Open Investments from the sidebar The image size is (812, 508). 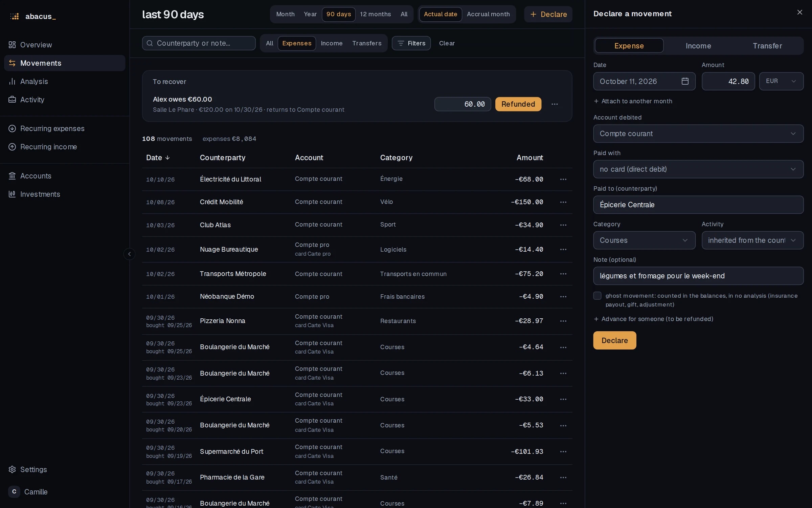click(x=40, y=194)
